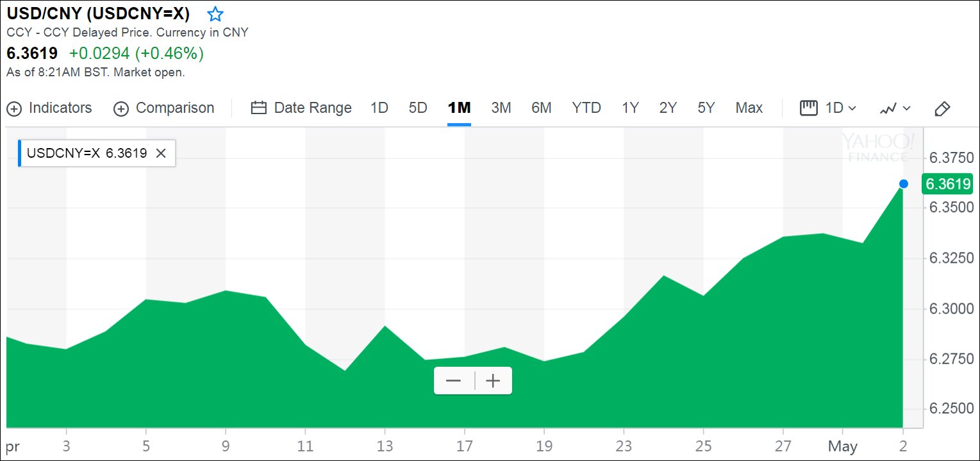Show year-to-date YTD range
The image size is (980, 461).
[586, 108]
